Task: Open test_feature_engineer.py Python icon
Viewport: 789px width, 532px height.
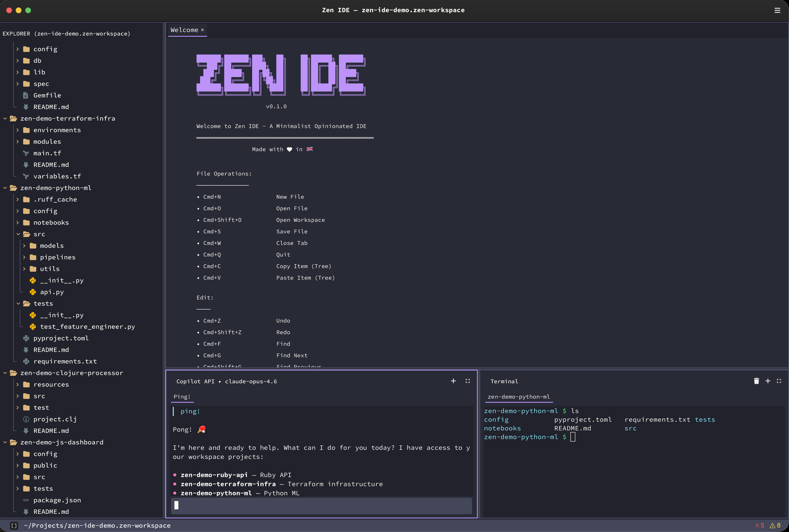Action: point(33,327)
